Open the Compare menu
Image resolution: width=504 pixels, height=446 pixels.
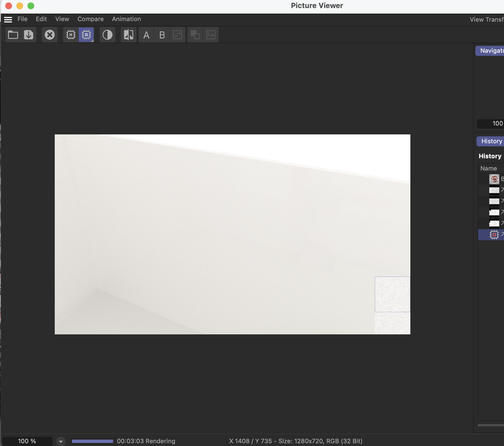coord(90,19)
